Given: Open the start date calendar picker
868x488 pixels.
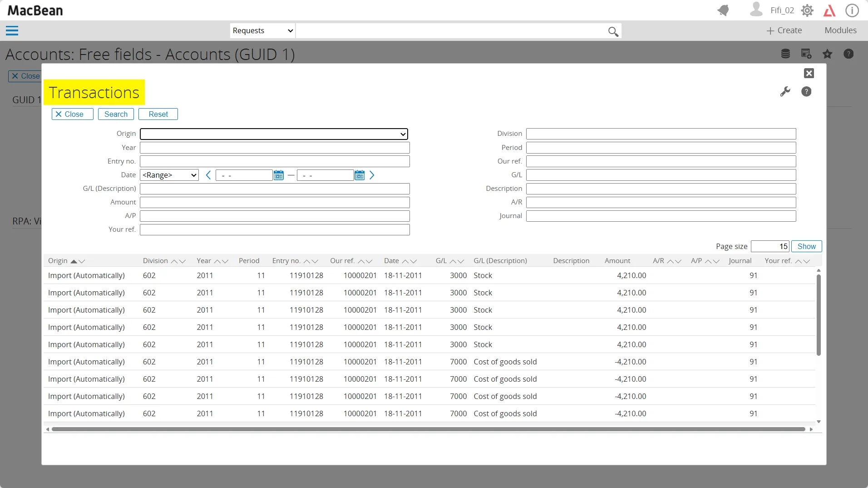Looking at the screenshot, I should pos(278,175).
